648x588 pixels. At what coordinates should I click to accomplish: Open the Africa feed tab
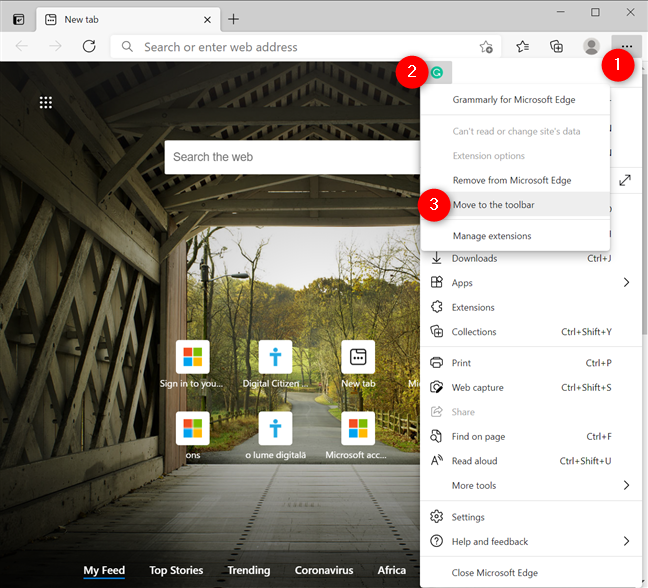(x=391, y=570)
